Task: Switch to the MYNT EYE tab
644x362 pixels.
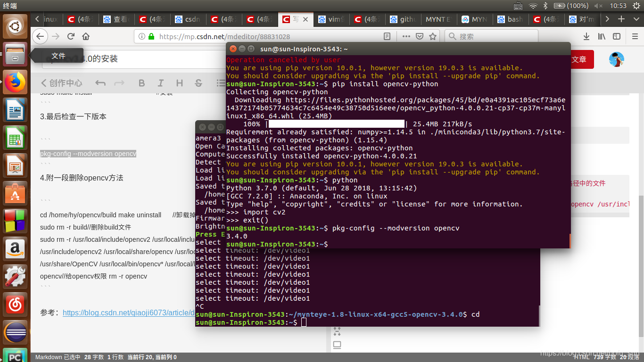Action: (438, 19)
